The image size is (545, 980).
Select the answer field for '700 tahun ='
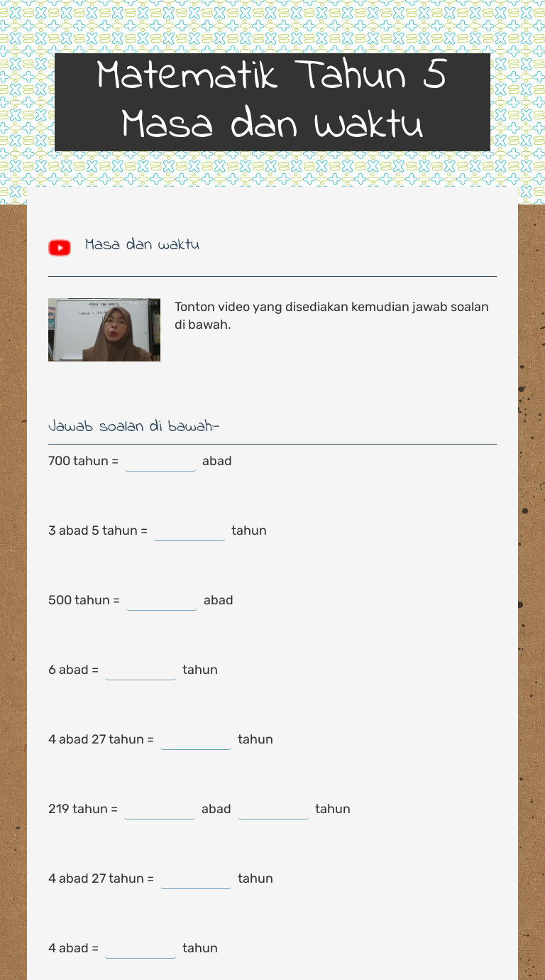coord(160,461)
